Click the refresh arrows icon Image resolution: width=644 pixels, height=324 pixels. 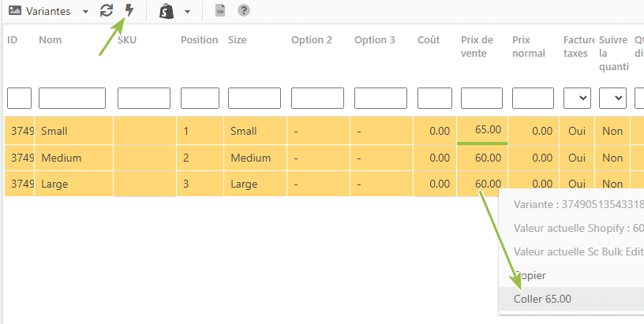pyautogui.click(x=107, y=11)
